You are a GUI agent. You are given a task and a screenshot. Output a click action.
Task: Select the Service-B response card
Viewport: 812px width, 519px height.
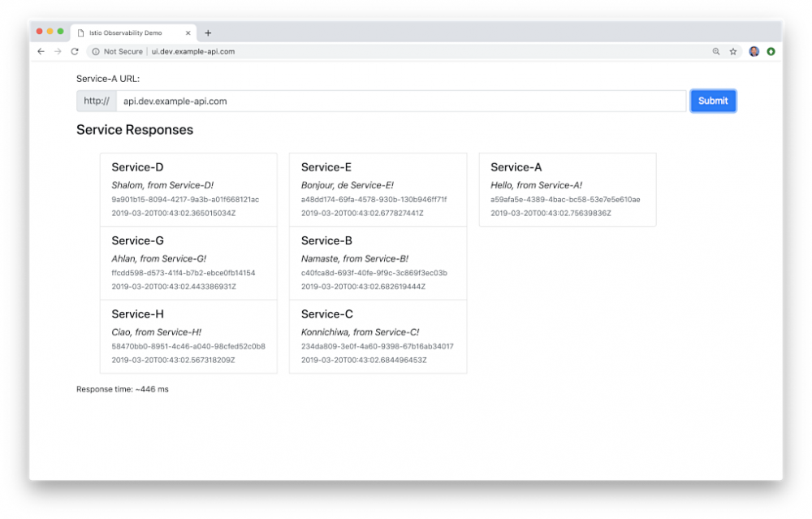pyautogui.click(x=378, y=262)
